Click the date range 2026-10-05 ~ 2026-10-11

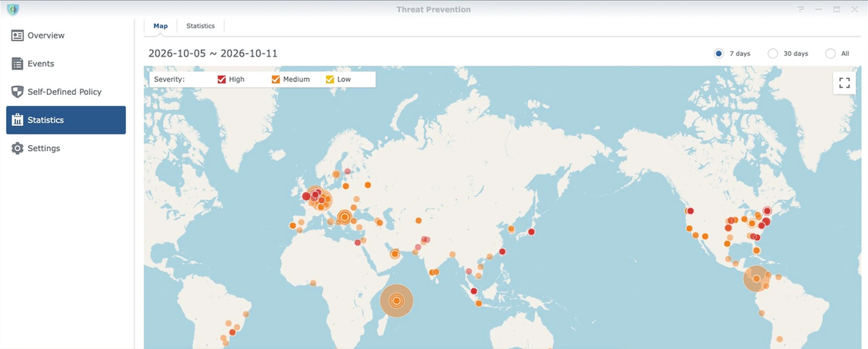click(213, 53)
